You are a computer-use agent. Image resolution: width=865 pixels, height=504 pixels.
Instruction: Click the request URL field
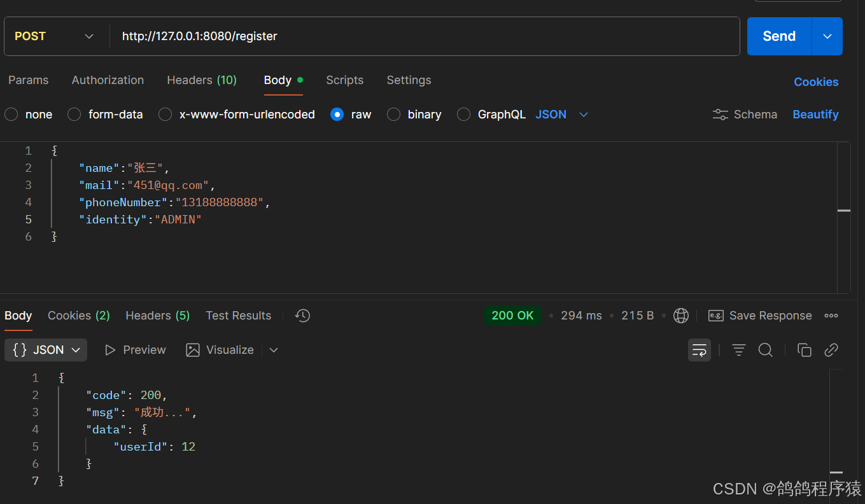[425, 36]
